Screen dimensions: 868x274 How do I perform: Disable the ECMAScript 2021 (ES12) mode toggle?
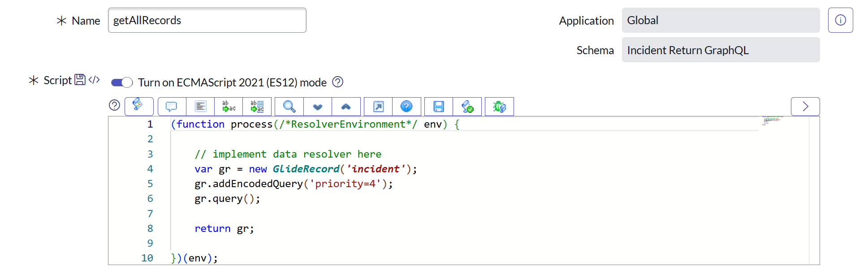click(x=122, y=82)
